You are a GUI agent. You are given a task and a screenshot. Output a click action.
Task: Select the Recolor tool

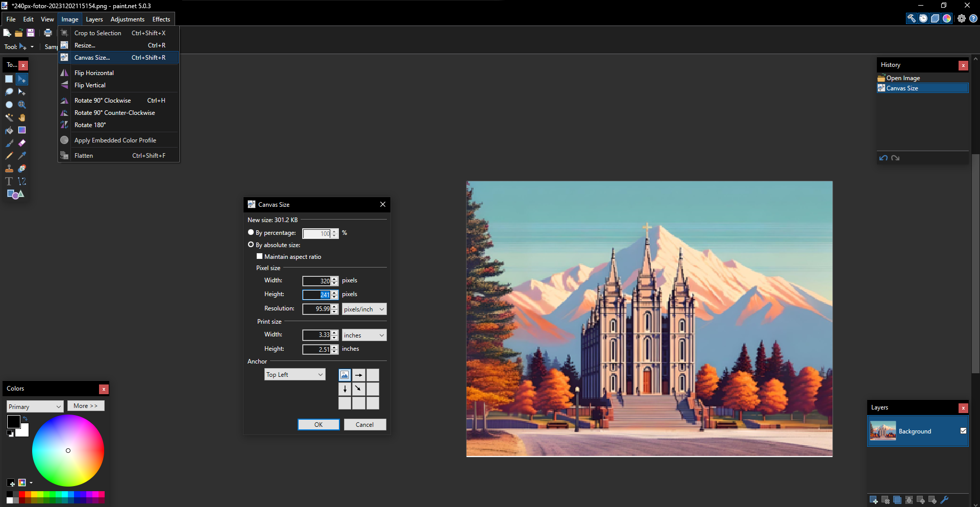[x=22, y=168]
